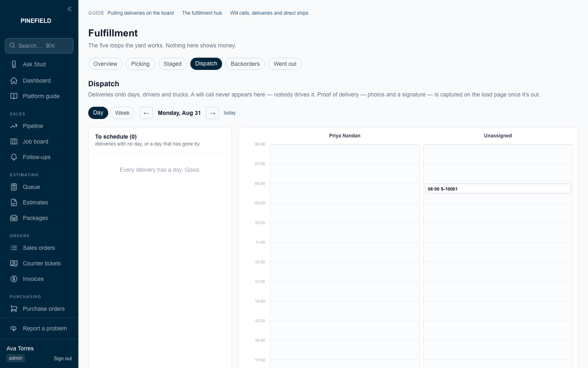The width and height of the screenshot is (588, 368).
Task: Click the Platform guide book icon
Action: [14, 96]
